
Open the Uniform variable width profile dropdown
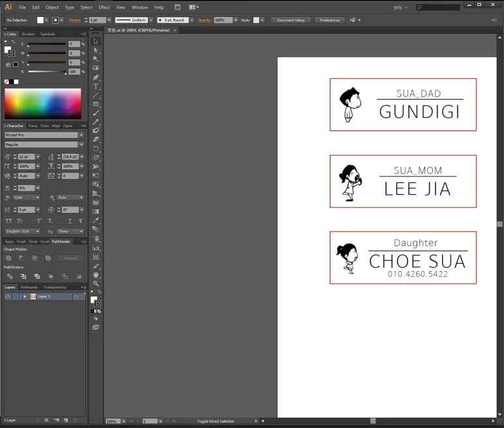click(x=151, y=20)
